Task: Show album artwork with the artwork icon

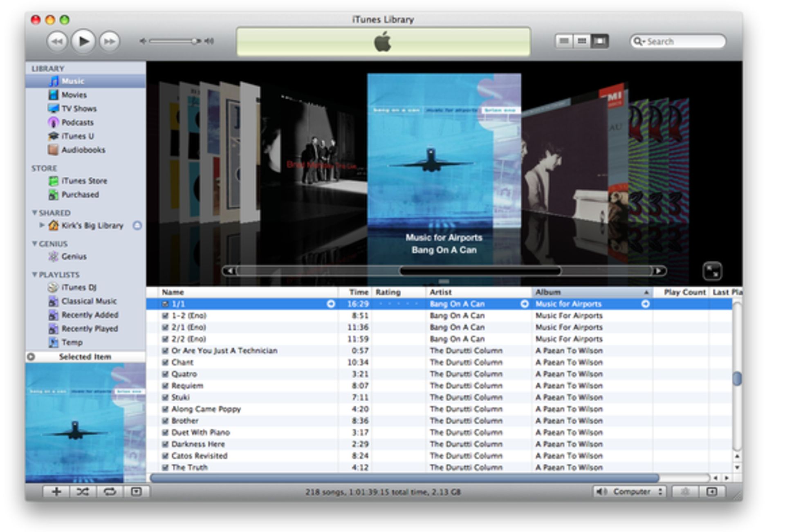Action: (x=136, y=492)
